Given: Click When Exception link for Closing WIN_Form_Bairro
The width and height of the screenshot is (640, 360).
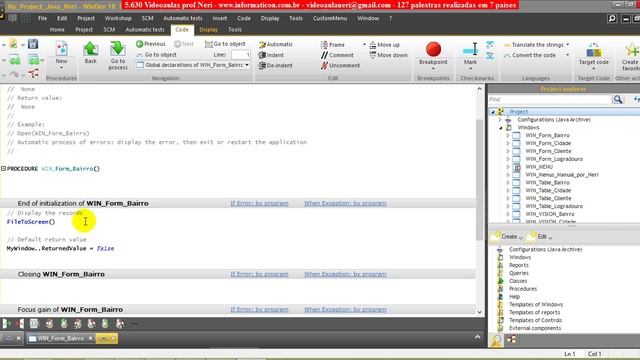Looking at the screenshot, I should tap(345, 274).
